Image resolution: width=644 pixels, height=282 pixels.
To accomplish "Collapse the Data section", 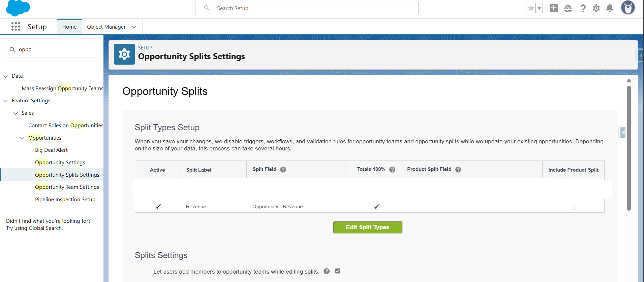I will (x=6, y=76).
